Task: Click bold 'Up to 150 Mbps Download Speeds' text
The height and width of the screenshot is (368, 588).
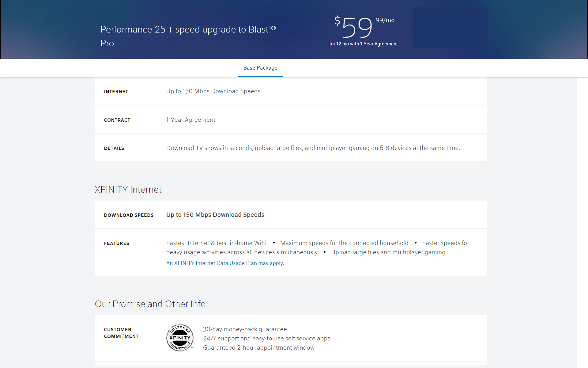Action: pos(215,215)
